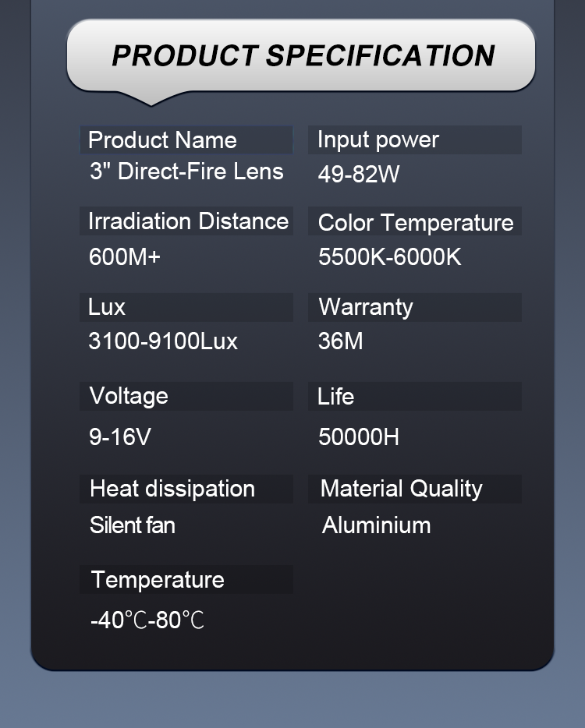Click the 5500K-6000K value text
The image size is (585, 728).
tap(390, 257)
